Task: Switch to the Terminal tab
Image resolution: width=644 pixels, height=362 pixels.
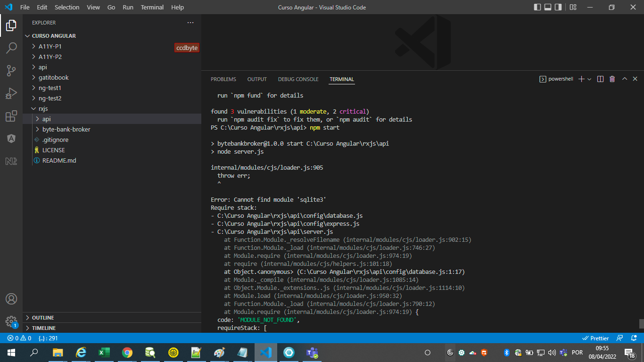Action: click(342, 79)
